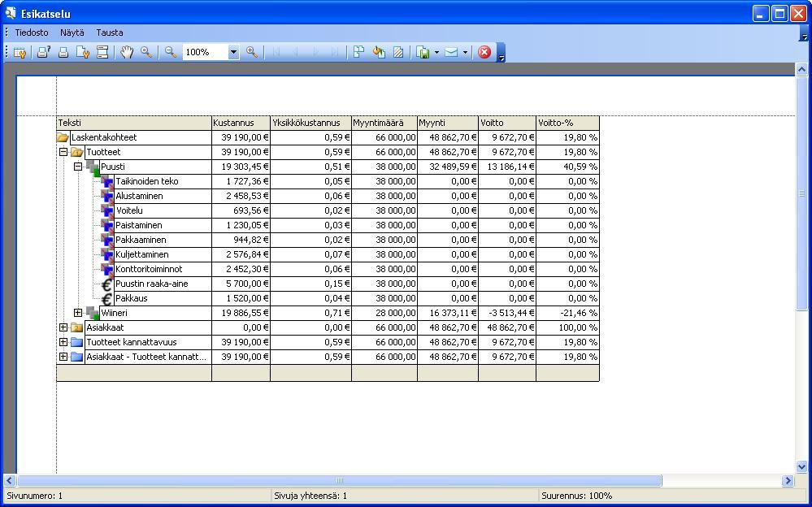This screenshot has width=812, height=507.
Task: Expand the Asiakkaat - Tuotteet kannatt... node
Action: tap(63, 357)
